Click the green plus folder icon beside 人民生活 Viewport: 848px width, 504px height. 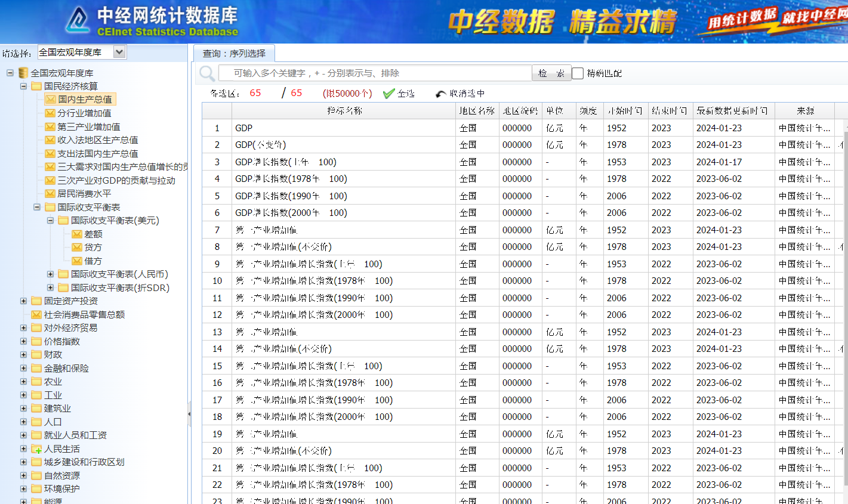pos(35,449)
